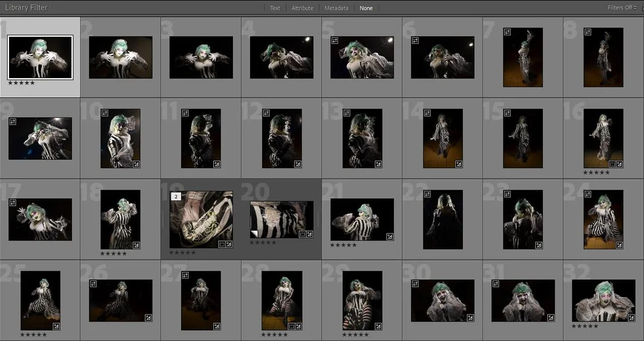Screen dimensions: 644x341
Task: Click the metadata changed badge on photo 12
Action: [266, 113]
